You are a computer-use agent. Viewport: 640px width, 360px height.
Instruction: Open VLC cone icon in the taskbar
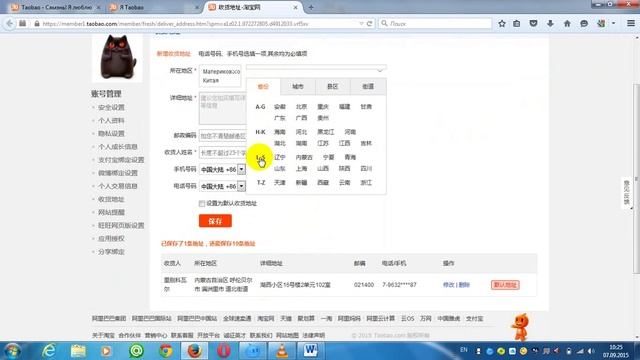pyautogui.click(x=282, y=351)
